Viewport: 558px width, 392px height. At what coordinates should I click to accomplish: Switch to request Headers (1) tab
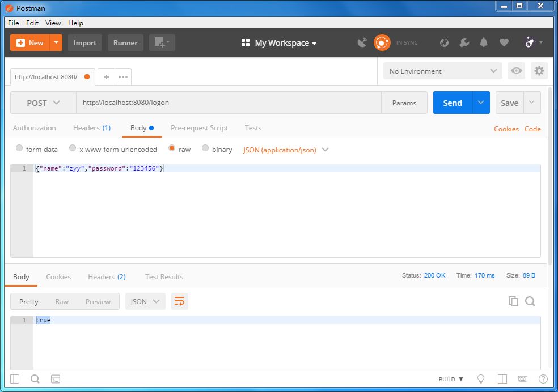point(92,128)
